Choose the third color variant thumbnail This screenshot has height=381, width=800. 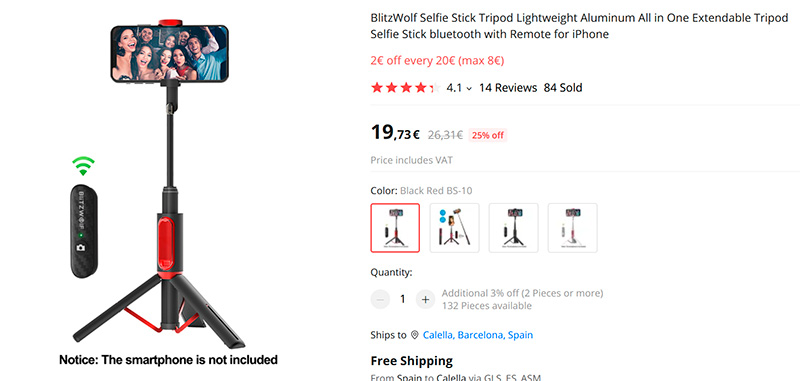click(513, 227)
